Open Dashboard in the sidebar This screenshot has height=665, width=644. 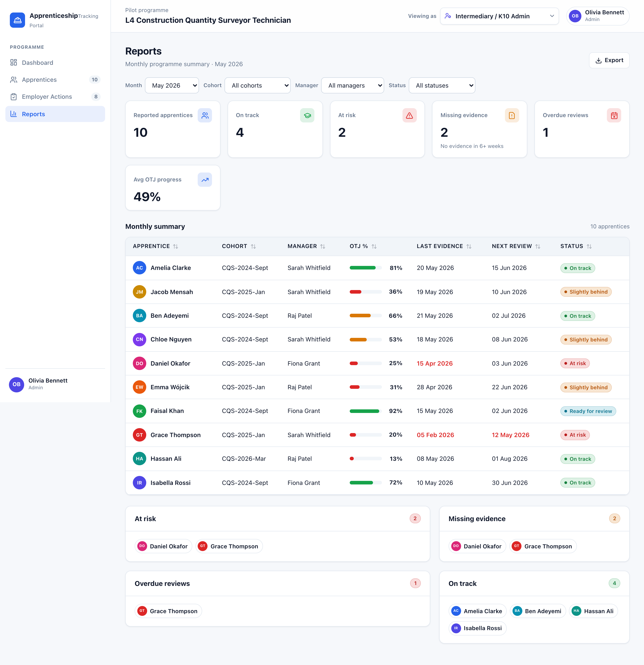(x=55, y=62)
